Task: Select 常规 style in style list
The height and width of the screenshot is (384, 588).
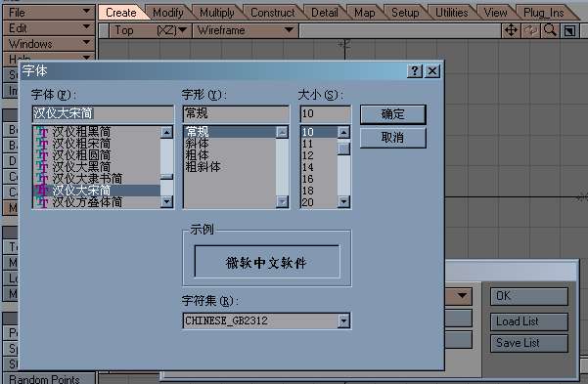Action: (230, 132)
